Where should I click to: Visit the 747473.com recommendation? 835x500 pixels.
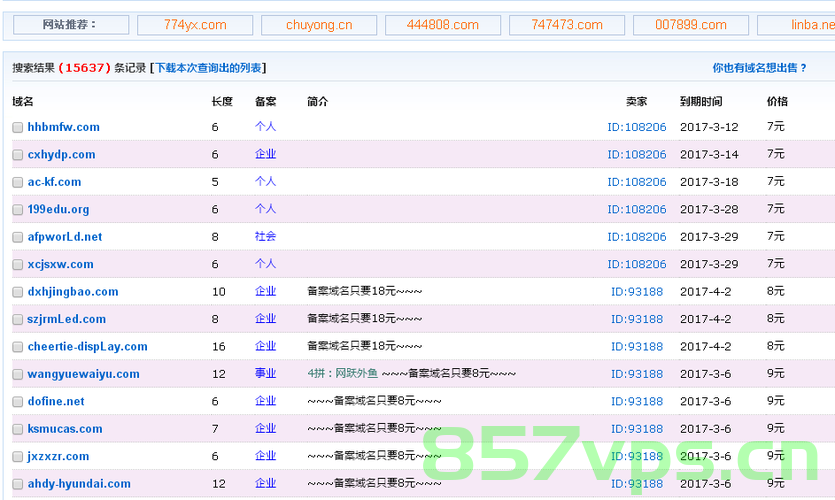pos(567,25)
